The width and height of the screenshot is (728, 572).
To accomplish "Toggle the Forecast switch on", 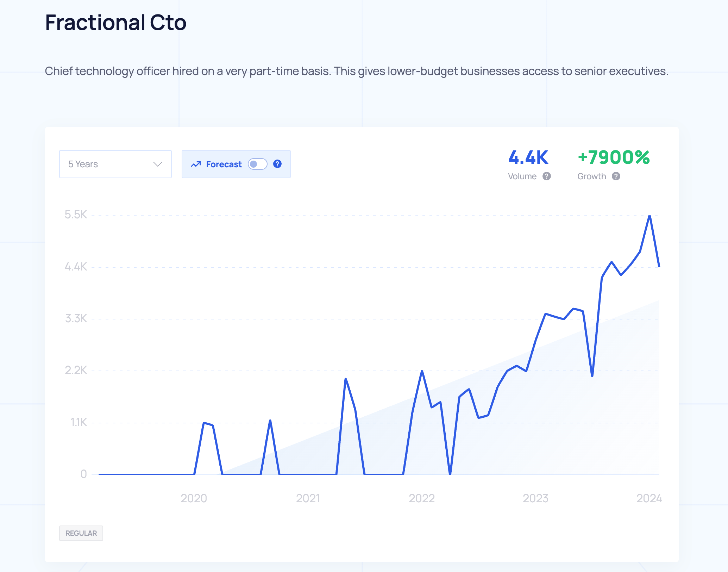I will [257, 164].
